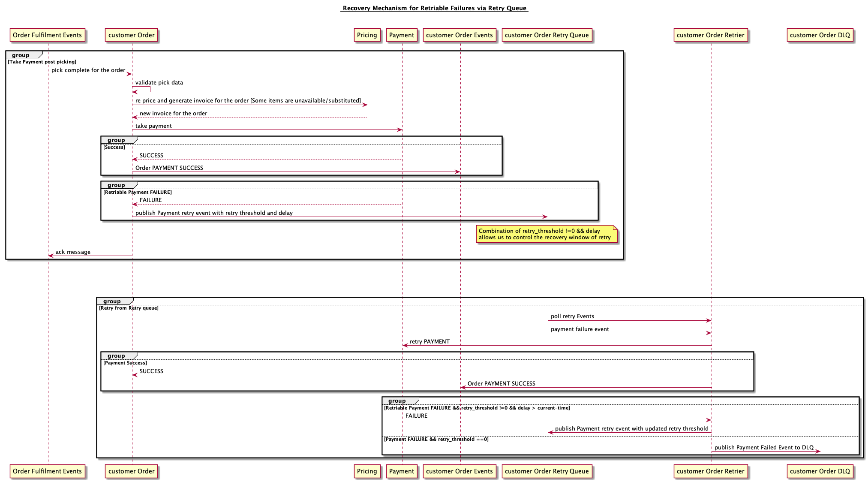Image resolution: width=868 pixels, height=482 pixels.
Task: Select top customer Order DLQ box
Action: click(x=820, y=35)
